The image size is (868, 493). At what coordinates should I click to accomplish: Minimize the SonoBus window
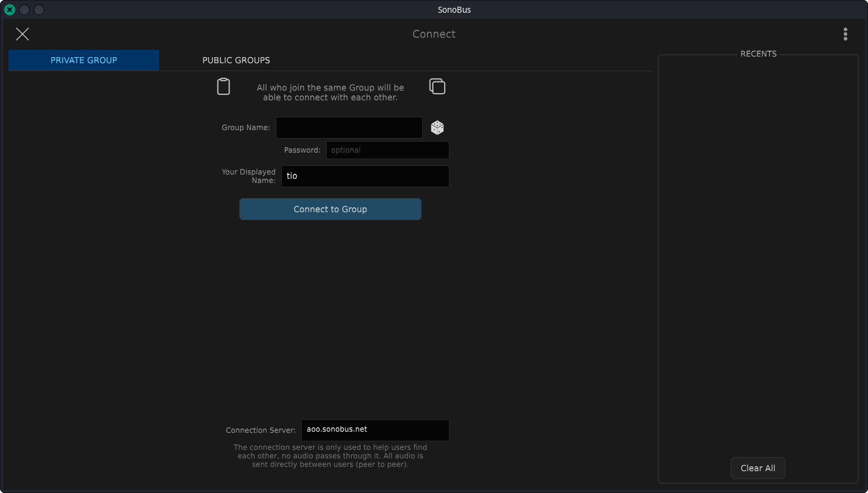(x=24, y=10)
